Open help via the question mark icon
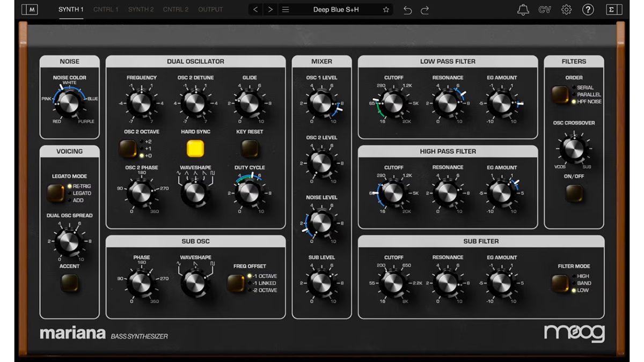This screenshot has width=644, height=362. 588,9
